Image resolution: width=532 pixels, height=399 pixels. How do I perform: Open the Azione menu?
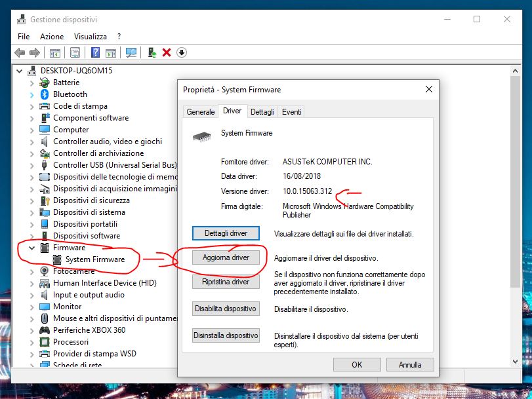coord(52,36)
